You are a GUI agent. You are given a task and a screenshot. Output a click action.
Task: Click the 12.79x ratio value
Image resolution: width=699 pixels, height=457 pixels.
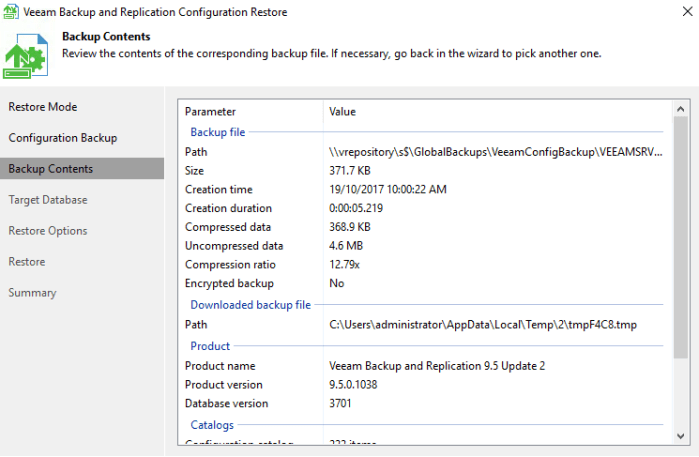(x=344, y=265)
